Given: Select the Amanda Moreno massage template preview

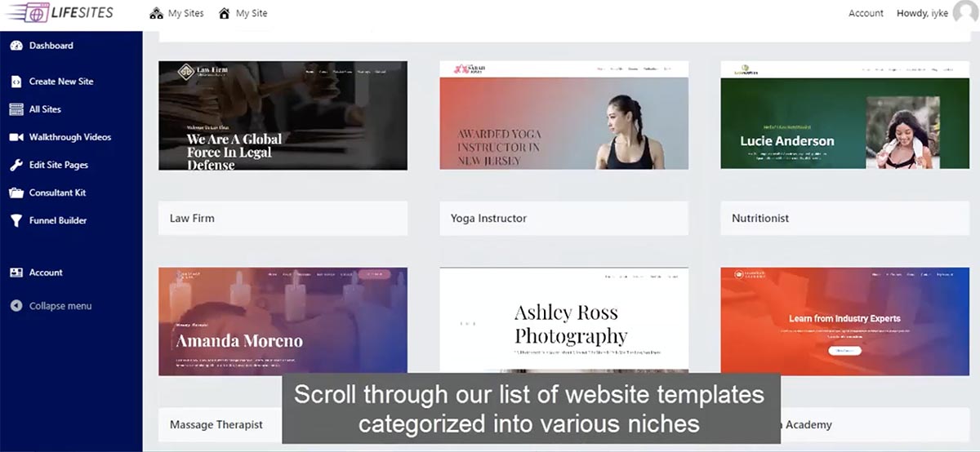Looking at the screenshot, I should (283, 321).
